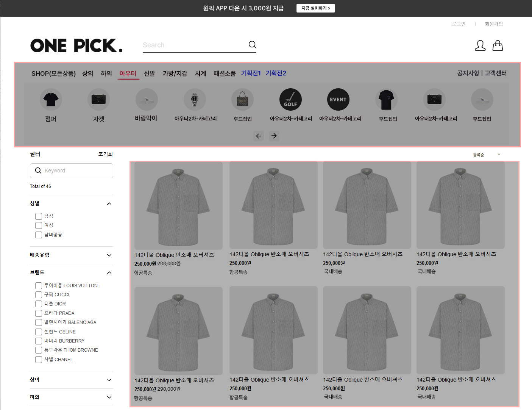Tick the 발렌시아가 BALENCIAGA brand checkbox
This screenshot has width=532, height=410.
point(39,322)
